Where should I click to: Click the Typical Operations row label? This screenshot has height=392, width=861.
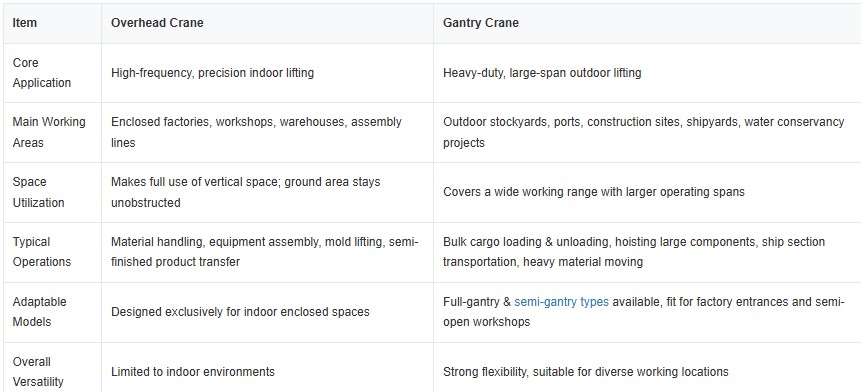tap(42, 252)
